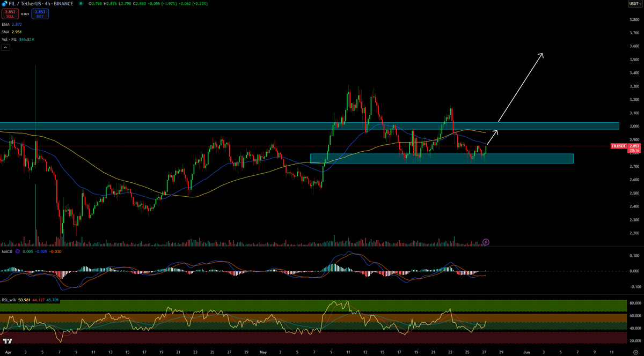Select the upper teal resistance rectangle near 3.000
The width and height of the screenshot is (644, 356).
pos(309,125)
